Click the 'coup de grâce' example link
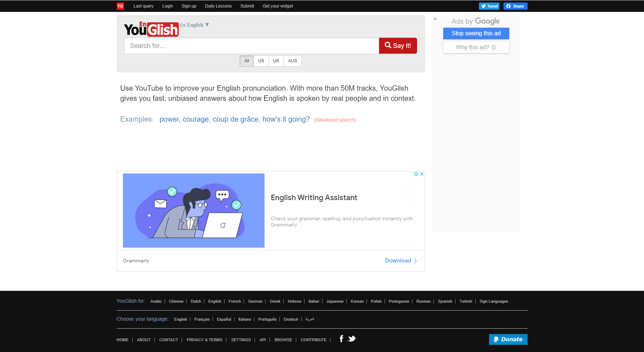The image size is (644, 352). pyautogui.click(x=235, y=119)
